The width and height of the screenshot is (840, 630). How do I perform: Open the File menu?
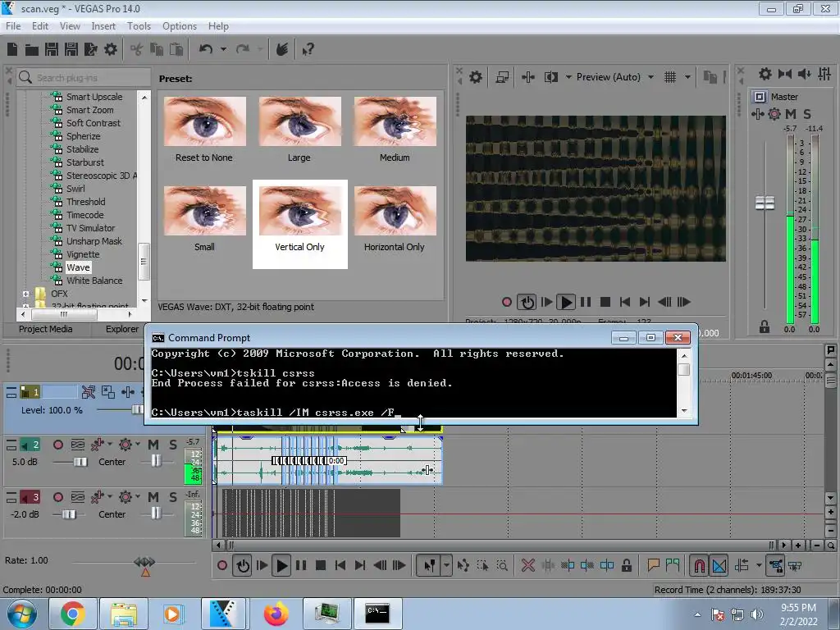click(13, 25)
